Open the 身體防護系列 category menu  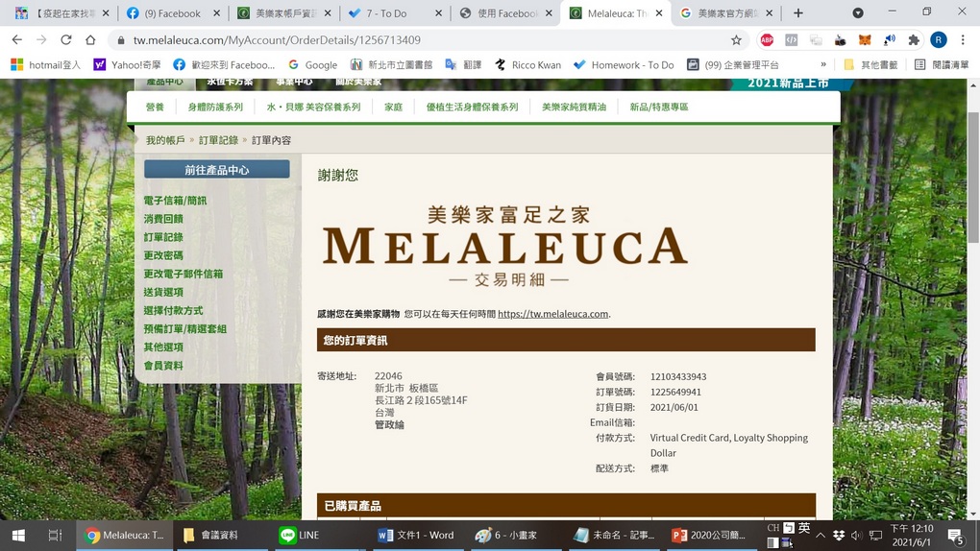[x=215, y=107]
